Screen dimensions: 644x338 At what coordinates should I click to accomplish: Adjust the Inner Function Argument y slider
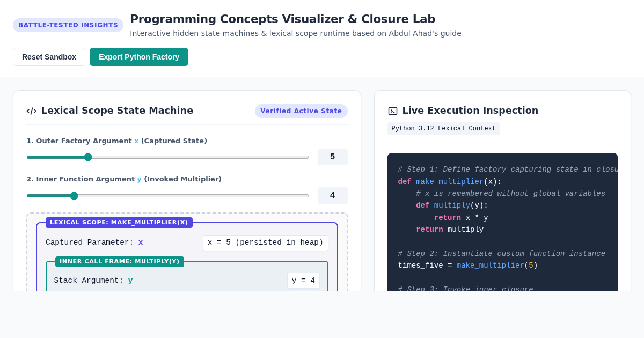167,196
